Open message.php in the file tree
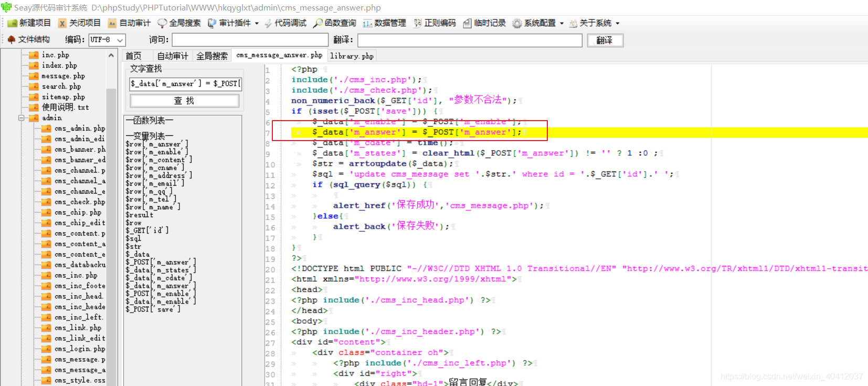The image size is (868, 386). coord(63,76)
